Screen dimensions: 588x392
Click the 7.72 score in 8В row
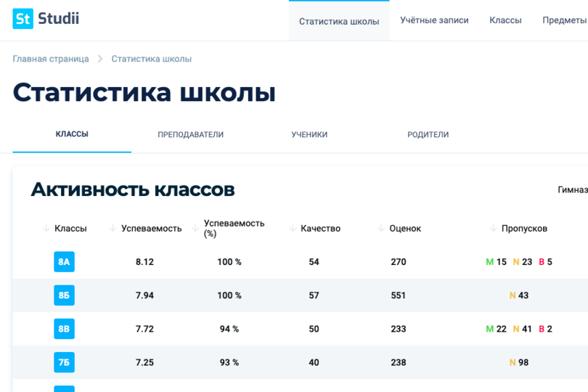click(144, 329)
